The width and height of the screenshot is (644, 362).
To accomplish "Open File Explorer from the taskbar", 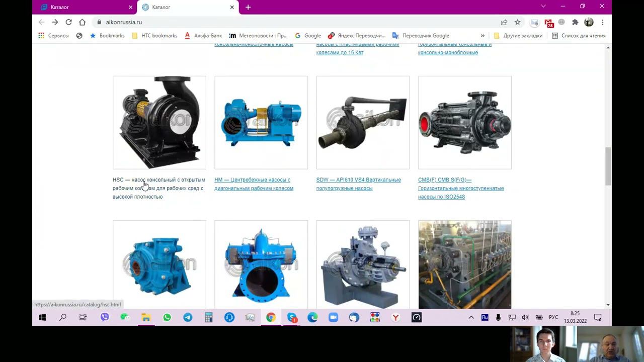I will (146, 317).
